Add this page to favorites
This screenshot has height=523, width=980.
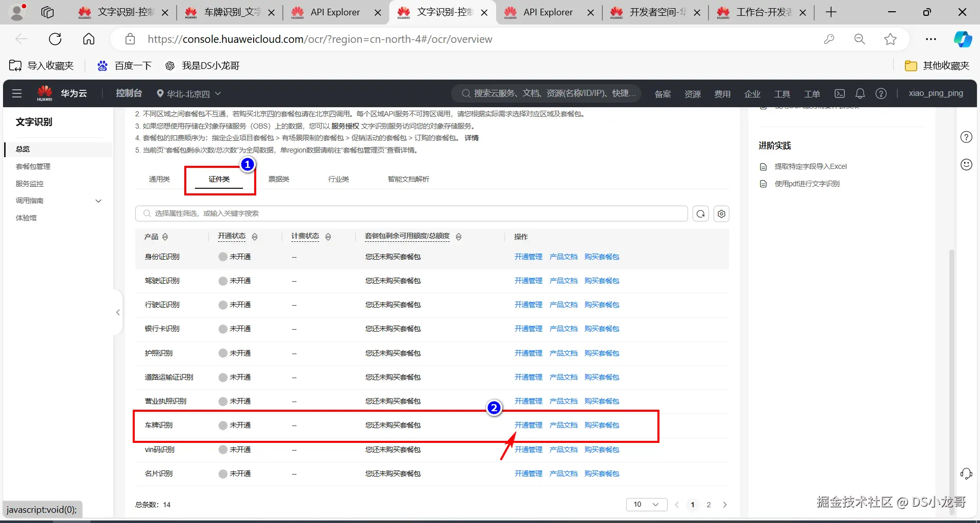tap(890, 39)
